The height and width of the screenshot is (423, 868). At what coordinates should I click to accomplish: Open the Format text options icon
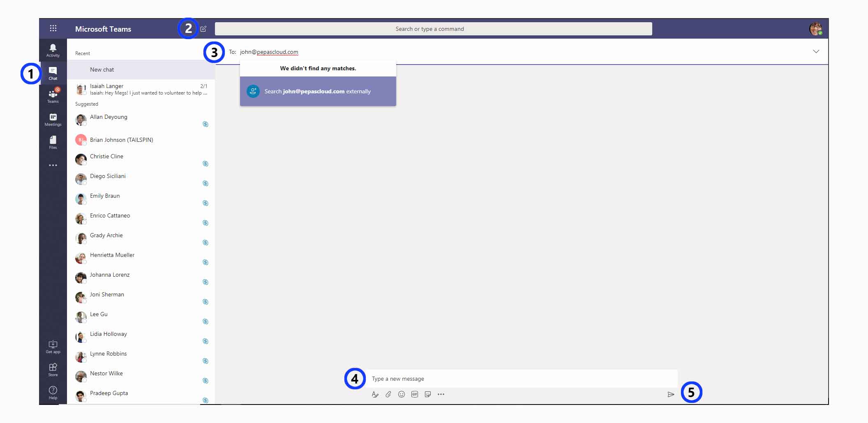375,394
